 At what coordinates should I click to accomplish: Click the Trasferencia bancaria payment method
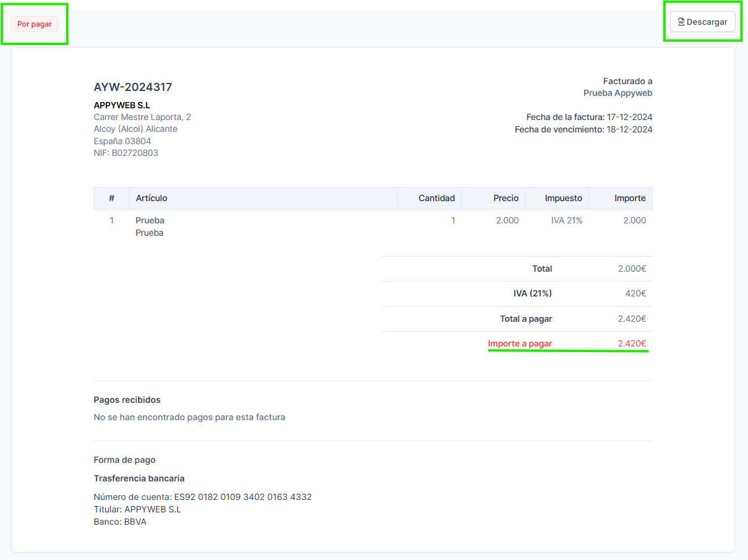[x=139, y=478]
